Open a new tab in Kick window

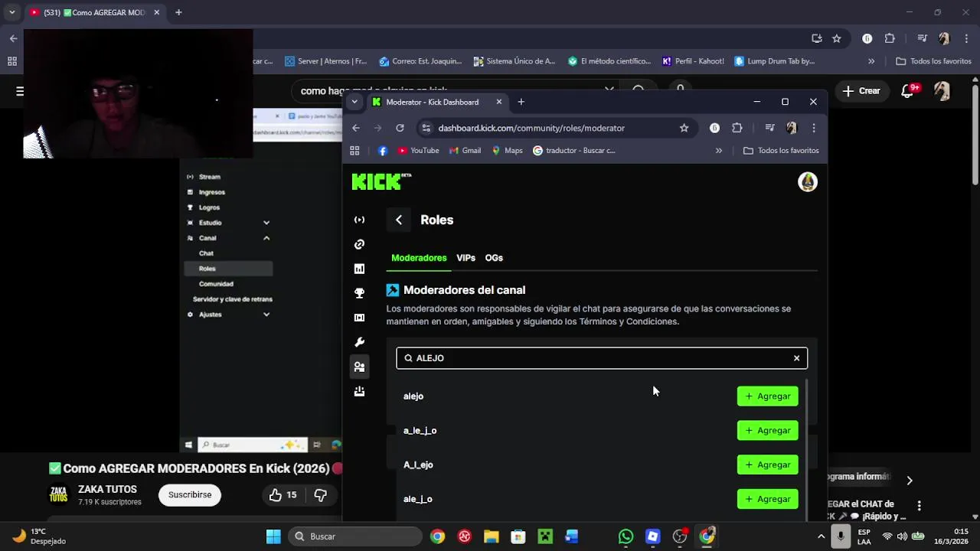pos(521,102)
